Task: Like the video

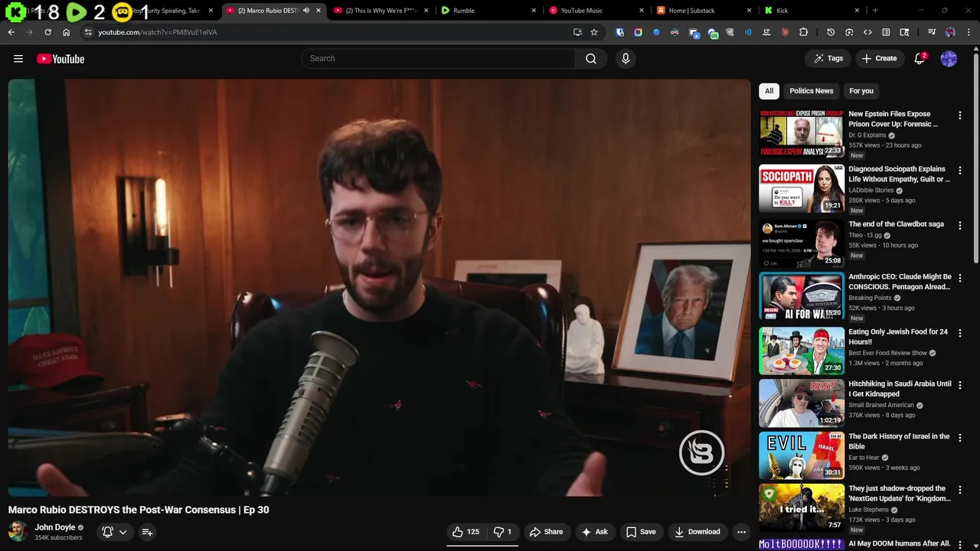Action: (465, 532)
